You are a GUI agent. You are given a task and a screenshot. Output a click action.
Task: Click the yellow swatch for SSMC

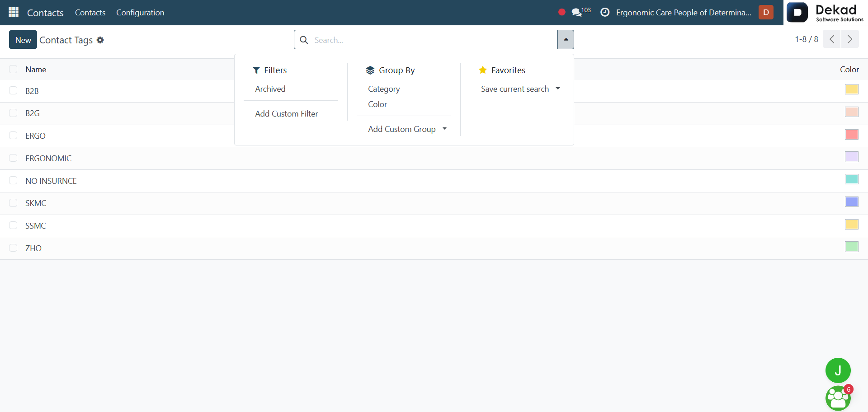(852, 224)
